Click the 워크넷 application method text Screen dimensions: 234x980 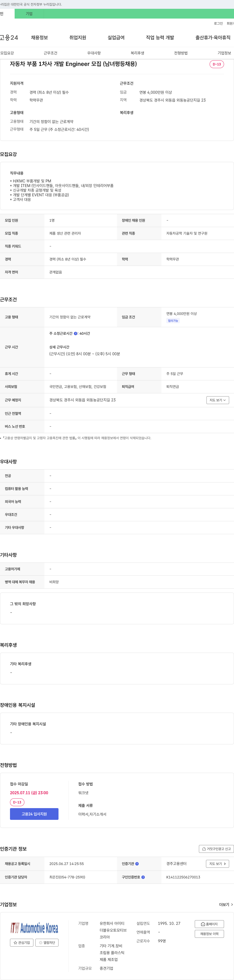point(83,793)
